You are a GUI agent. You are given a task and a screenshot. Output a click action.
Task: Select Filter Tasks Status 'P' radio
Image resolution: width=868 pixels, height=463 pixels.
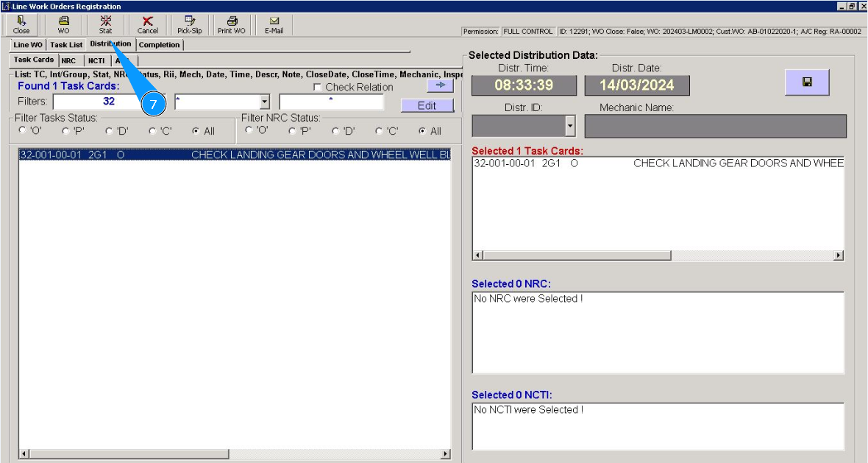pyautogui.click(x=66, y=131)
